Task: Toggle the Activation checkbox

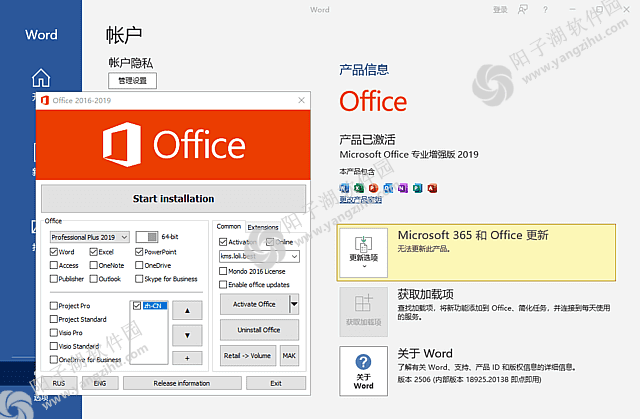Action: pyautogui.click(x=223, y=242)
